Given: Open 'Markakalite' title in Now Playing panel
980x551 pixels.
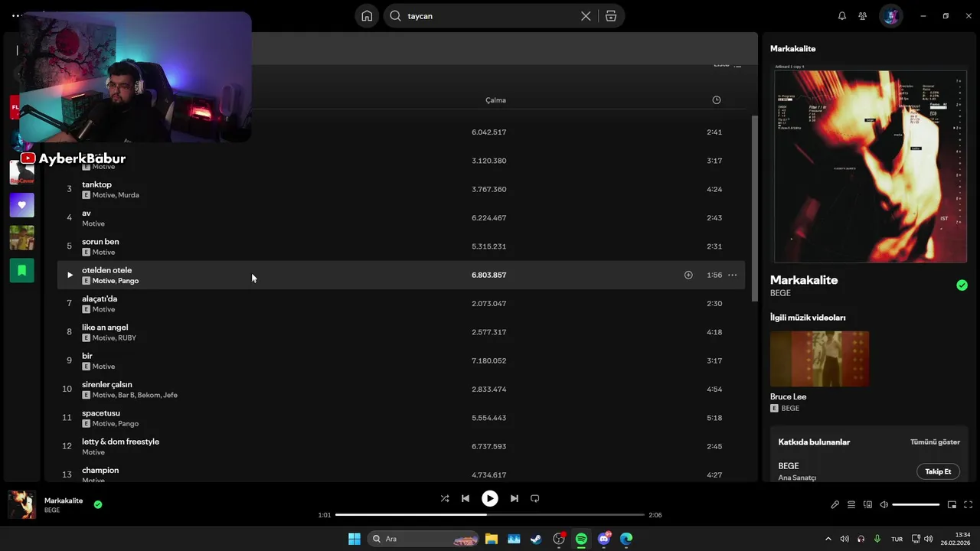Looking at the screenshot, I should 804,280.
